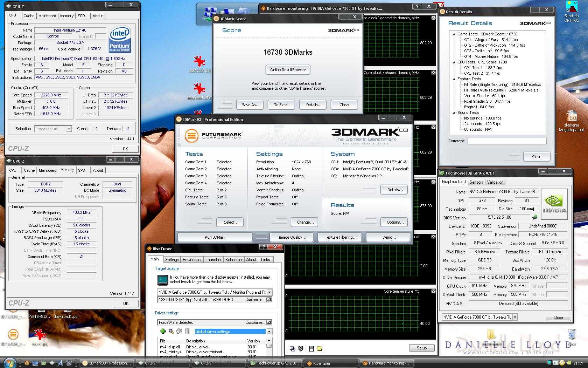Open Image Quality... in 3DMark03
This screenshot has height=368, width=588.
point(292,237)
